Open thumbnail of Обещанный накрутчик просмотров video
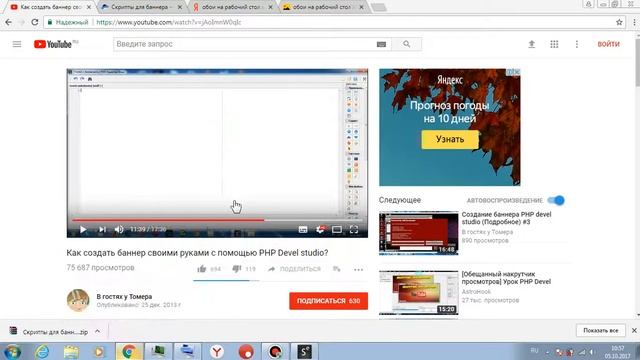 [x=418, y=293]
